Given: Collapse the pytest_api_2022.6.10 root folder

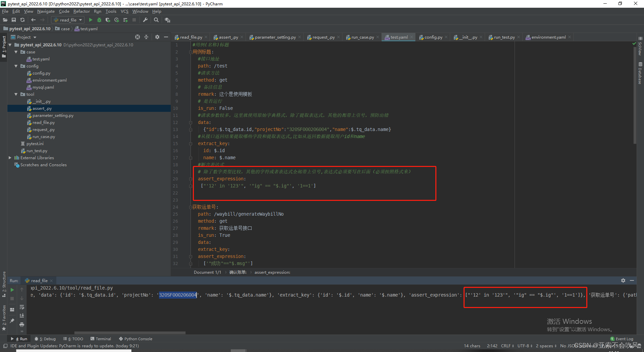Looking at the screenshot, I should coord(10,45).
